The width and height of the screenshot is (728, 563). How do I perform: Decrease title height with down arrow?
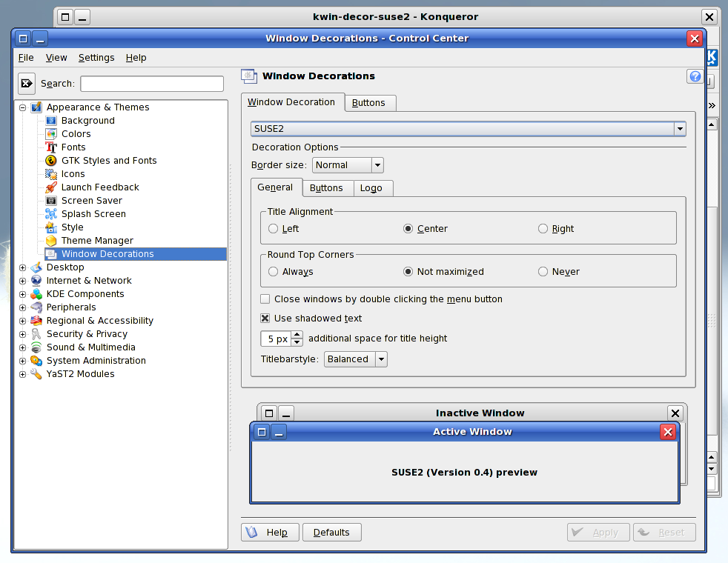click(297, 343)
